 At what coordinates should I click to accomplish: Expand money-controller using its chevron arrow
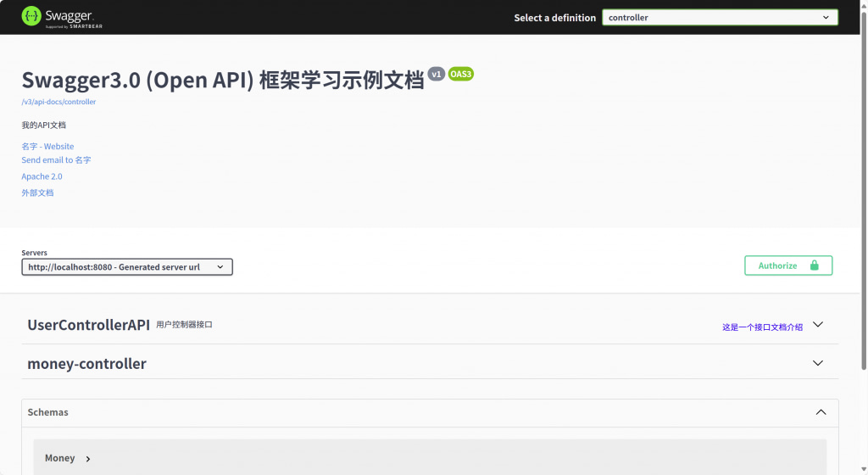tap(818, 363)
